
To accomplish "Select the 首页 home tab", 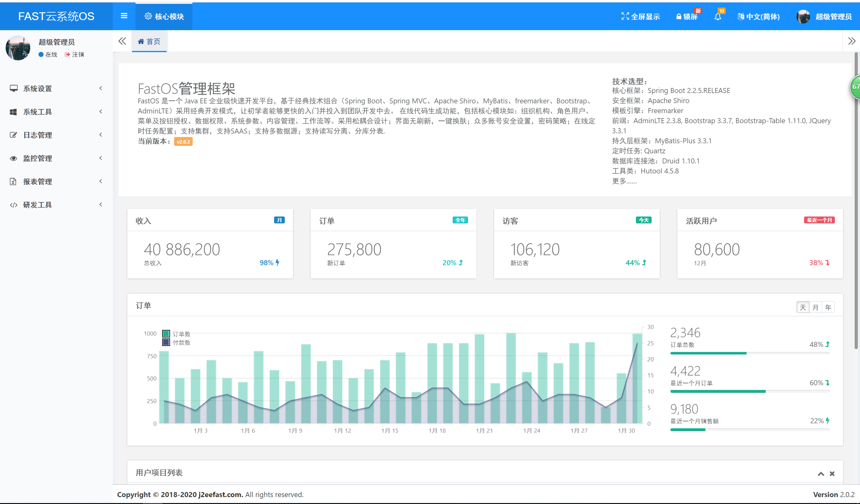I will (149, 41).
